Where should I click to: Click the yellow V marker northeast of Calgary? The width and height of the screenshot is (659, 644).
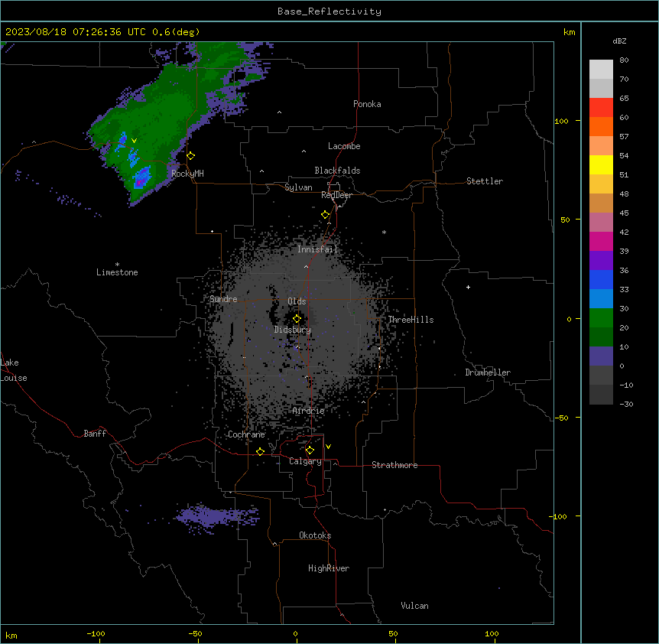point(328,447)
